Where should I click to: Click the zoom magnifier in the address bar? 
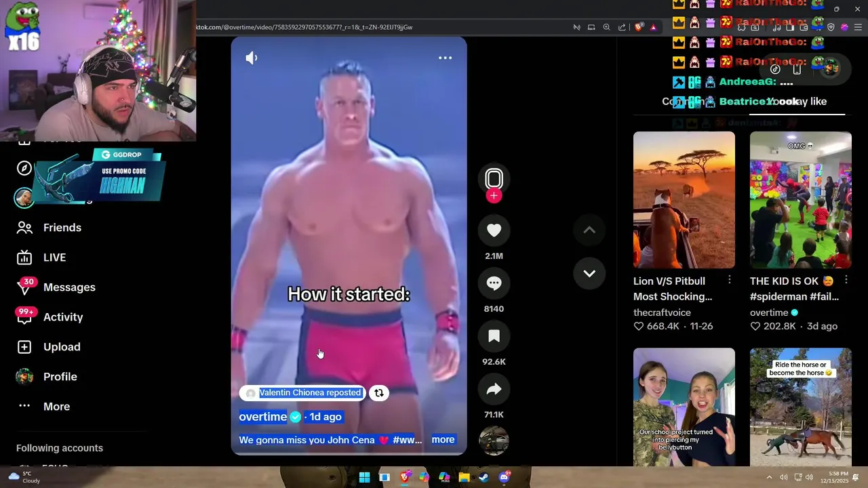point(606,27)
